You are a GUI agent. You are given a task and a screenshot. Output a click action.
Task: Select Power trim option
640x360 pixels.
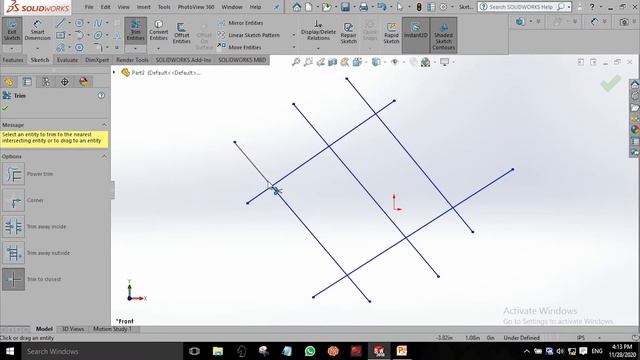[x=13, y=174]
